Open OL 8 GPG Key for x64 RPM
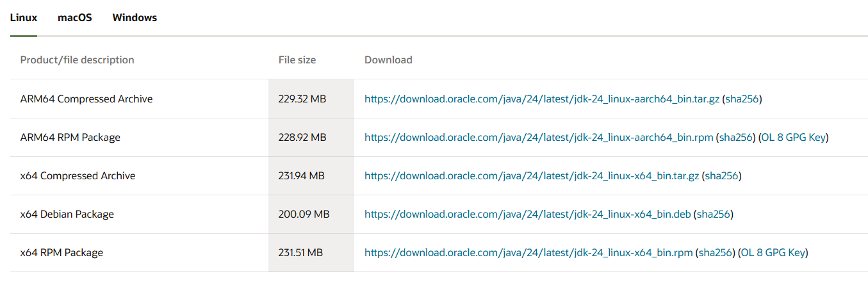Viewport: 868px width, 283px height. pyautogui.click(x=773, y=253)
